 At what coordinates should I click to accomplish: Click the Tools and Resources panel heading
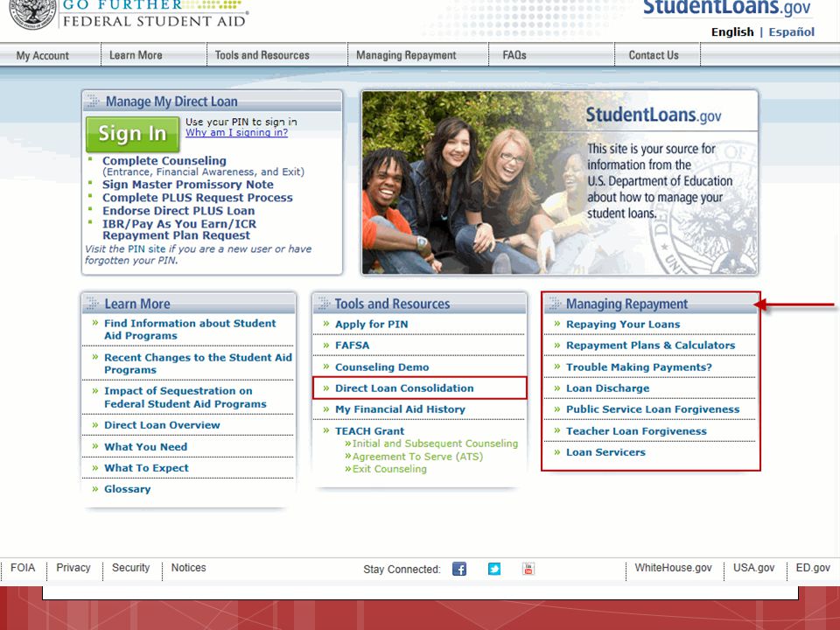click(x=392, y=304)
